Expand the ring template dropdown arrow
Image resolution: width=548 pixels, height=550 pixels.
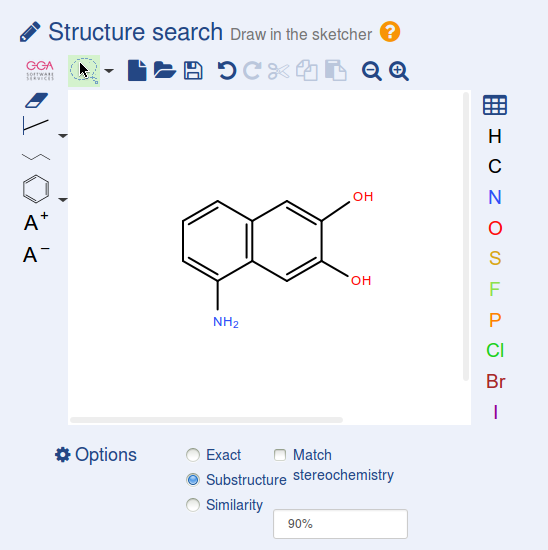(x=63, y=200)
